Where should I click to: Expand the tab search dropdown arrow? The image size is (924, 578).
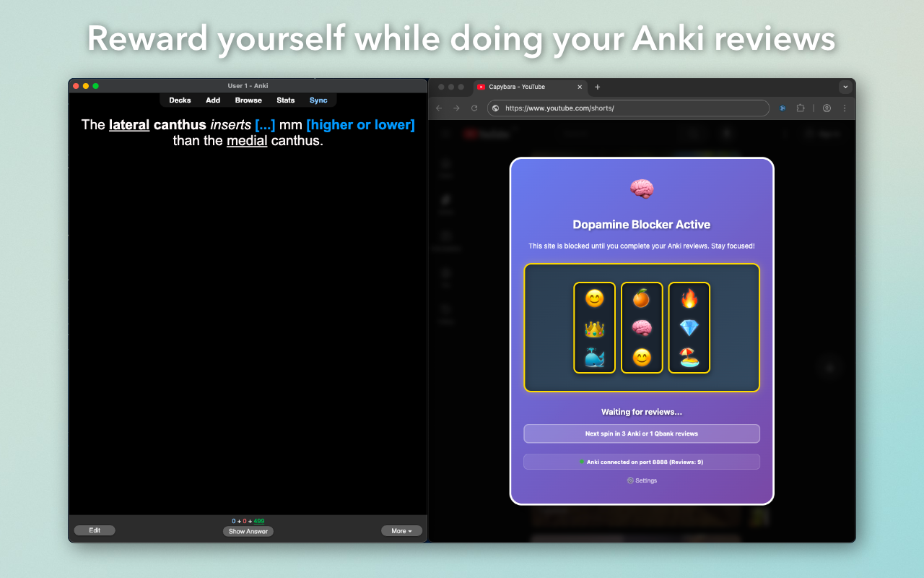click(845, 87)
